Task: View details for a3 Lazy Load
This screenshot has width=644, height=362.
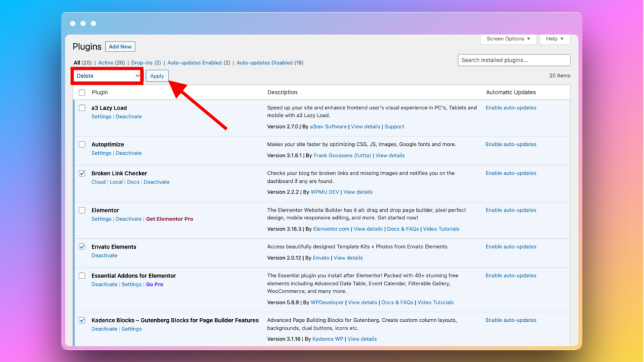Action: 365,126
